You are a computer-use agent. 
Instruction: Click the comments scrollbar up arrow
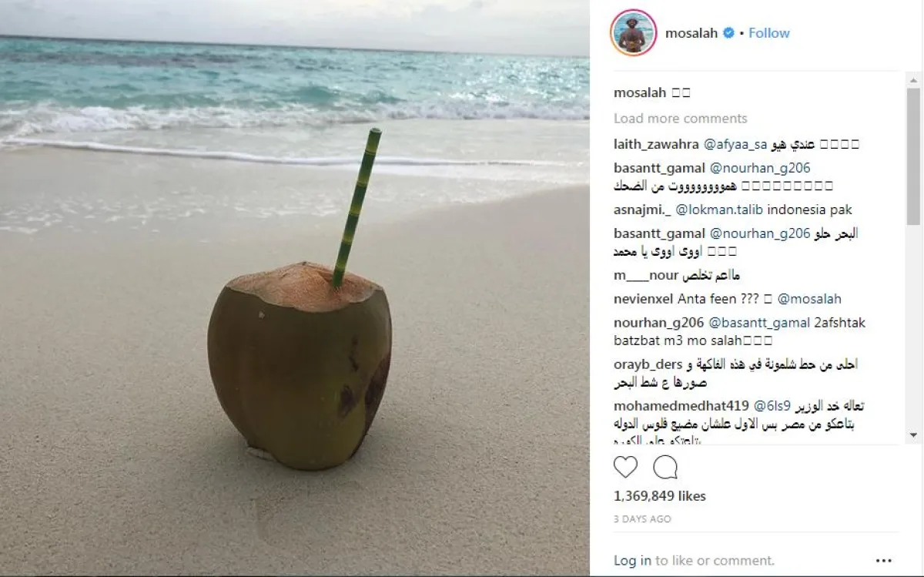tap(913, 79)
